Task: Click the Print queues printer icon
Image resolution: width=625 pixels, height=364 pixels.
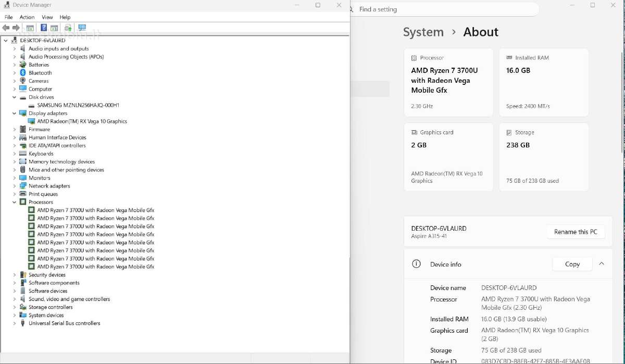Action: [23, 194]
